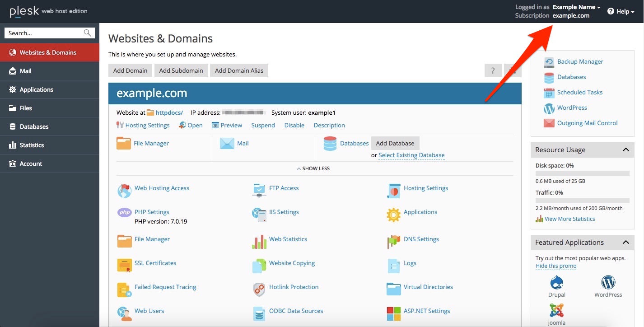Click the Add Domain Alias button
This screenshot has height=327, width=644.
click(x=239, y=70)
